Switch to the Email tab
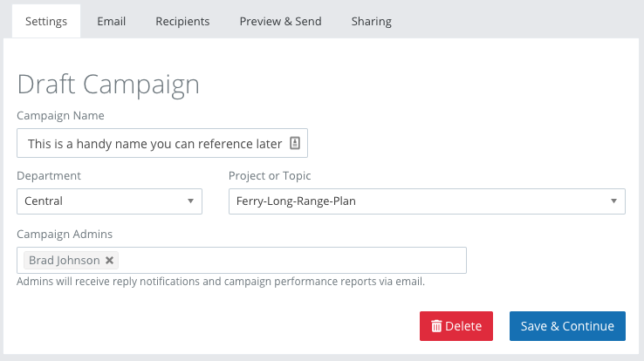The image size is (644, 361). click(111, 21)
